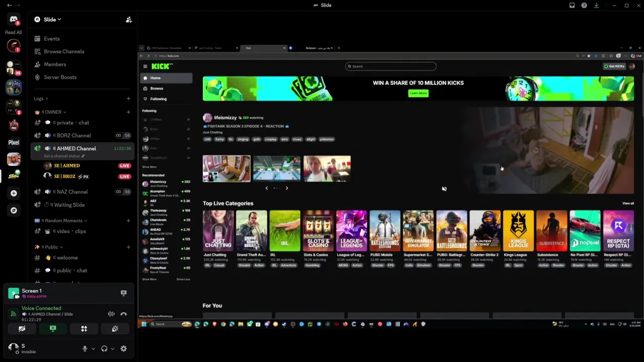This screenshot has width=644, height=362.
Task: Toggle Kick sidebar hamburger menu
Action: [x=145, y=66]
